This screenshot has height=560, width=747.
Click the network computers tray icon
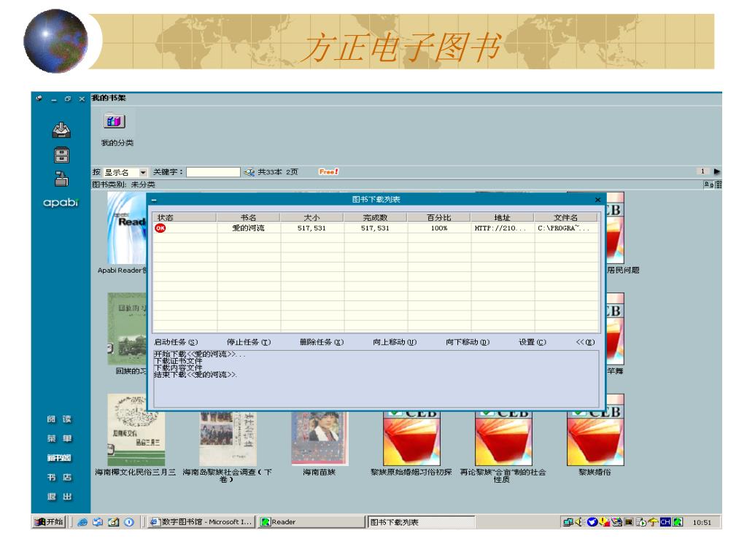[x=568, y=522]
